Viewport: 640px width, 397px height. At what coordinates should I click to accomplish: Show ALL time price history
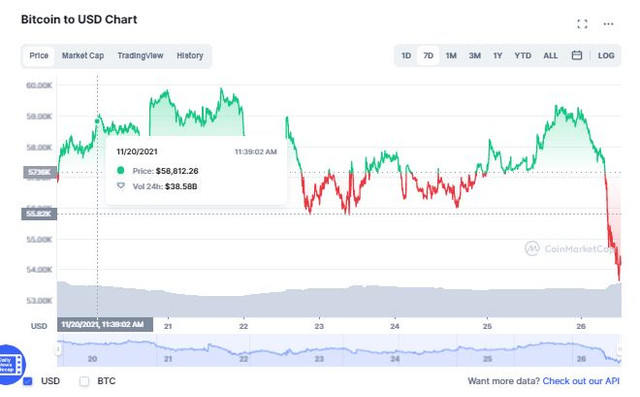tap(550, 55)
